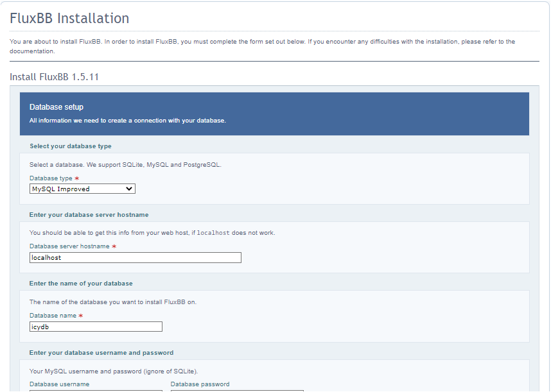Click the 'localhost' code text in hint

(x=213, y=233)
